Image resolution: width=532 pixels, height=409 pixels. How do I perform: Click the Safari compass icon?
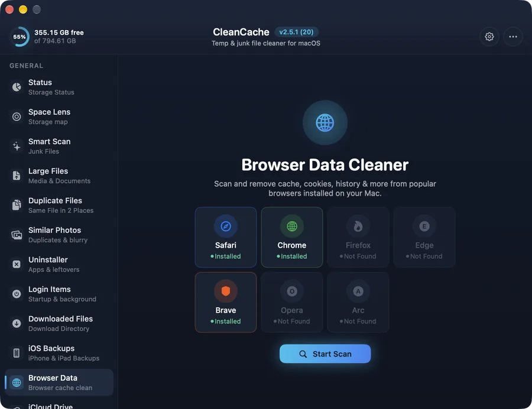point(226,226)
